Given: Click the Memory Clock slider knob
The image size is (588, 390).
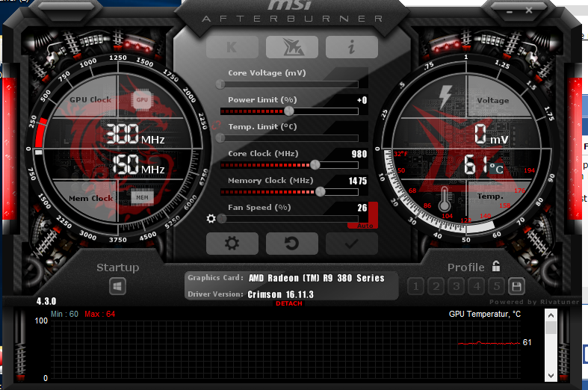Looking at the screenshot, I should pos(320,191).
